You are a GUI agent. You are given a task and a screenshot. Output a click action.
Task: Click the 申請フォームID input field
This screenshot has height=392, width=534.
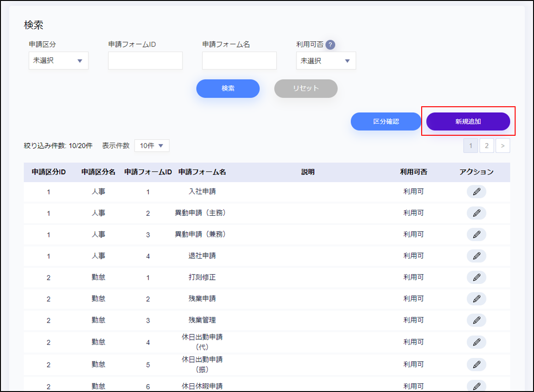point(145,61)
